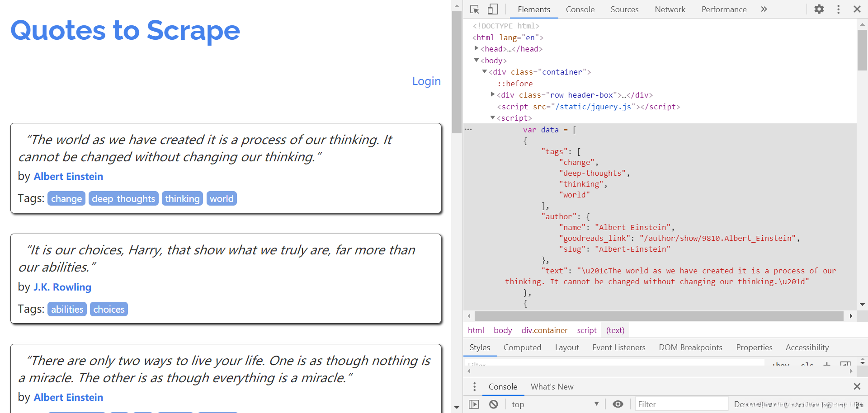The image size is (868, 413).
Task: Select the script breadcrumb
Action: click(x=587, y=330)
